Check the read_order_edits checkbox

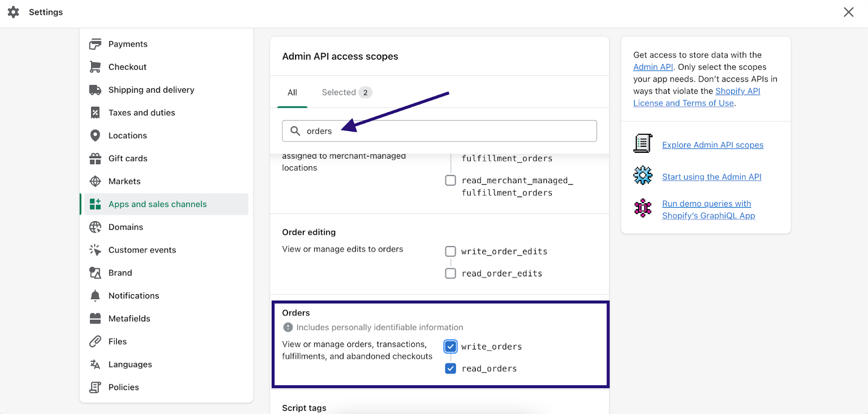tap(450, 274)
